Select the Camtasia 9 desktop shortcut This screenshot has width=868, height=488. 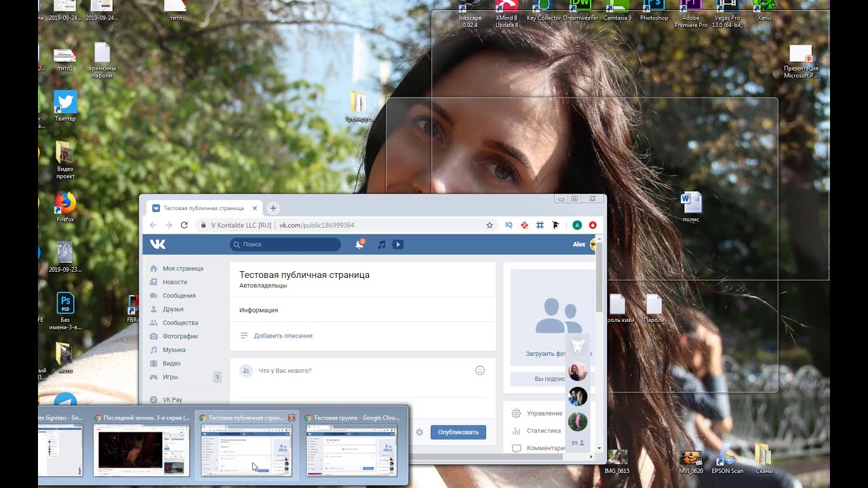click(617, 11)
